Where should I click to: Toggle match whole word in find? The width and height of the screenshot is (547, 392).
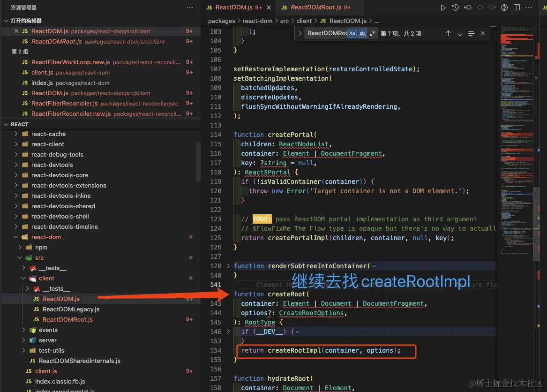point(362,33)
